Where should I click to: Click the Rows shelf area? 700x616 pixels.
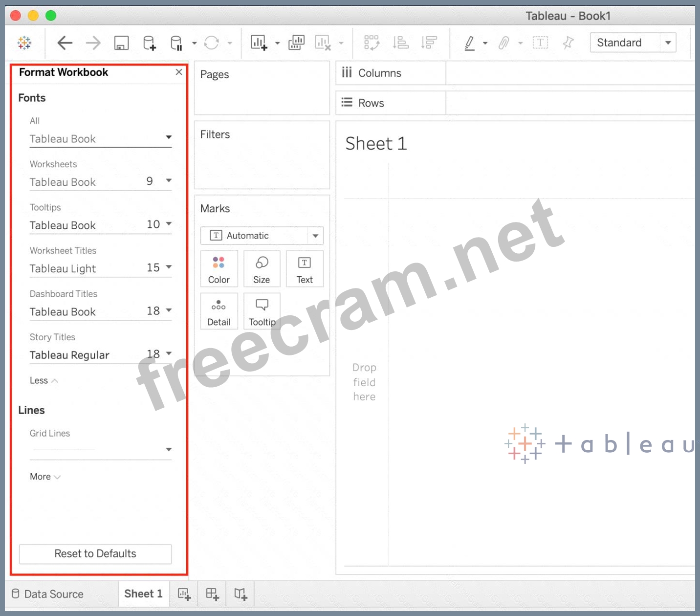point(570,103)
